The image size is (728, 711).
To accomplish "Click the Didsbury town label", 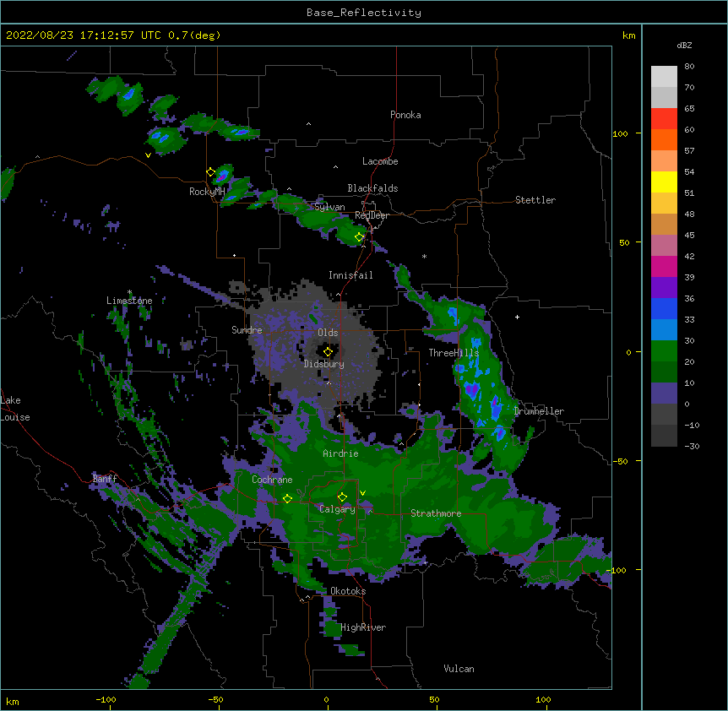I will (323, 364).
